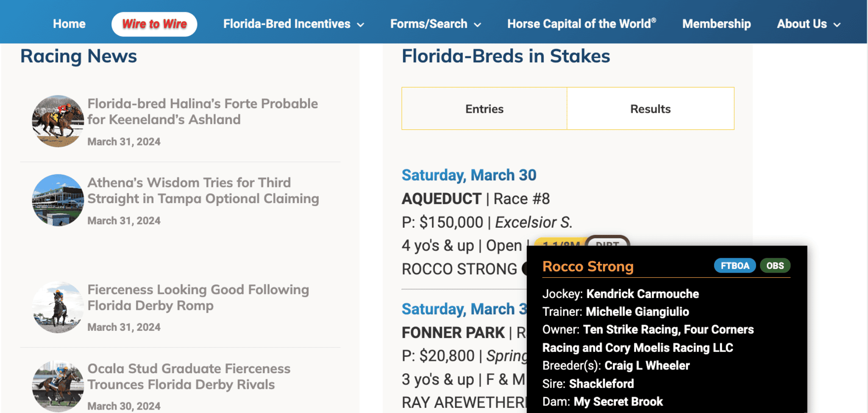Switch to the Results tab

pyautogui.click(x=651, y=109)
